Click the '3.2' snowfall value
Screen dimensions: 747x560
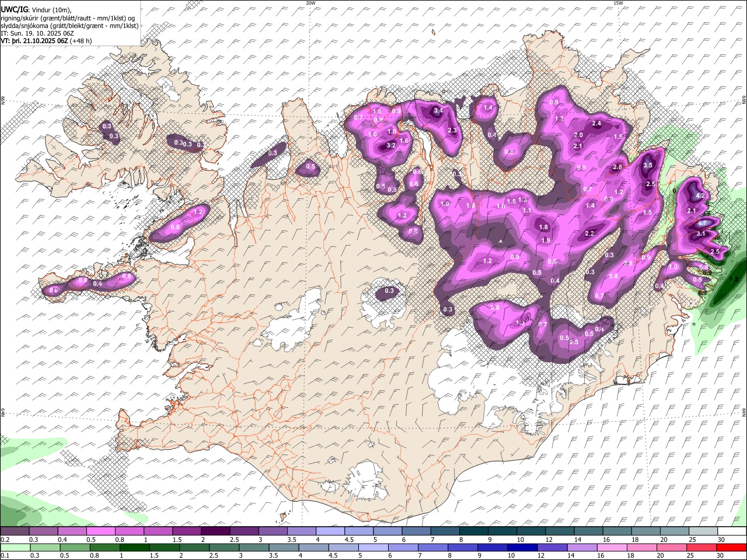coord(391,145)
